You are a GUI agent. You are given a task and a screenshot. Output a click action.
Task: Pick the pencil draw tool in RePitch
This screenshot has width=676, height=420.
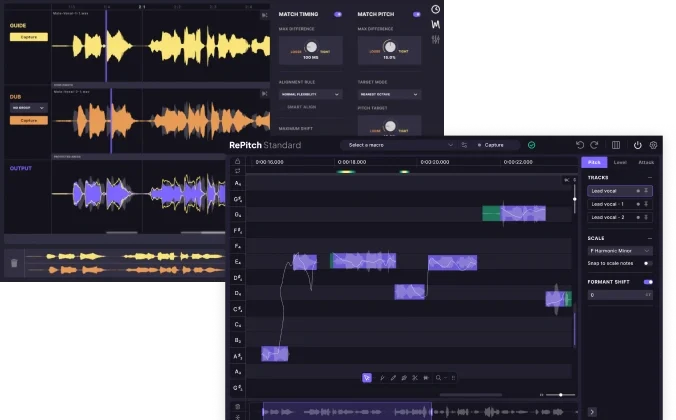click(393, 378)
